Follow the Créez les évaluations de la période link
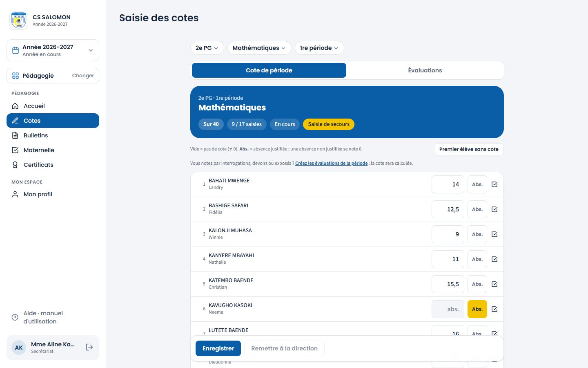The image size is (588, 368). [x=331, y=163]
